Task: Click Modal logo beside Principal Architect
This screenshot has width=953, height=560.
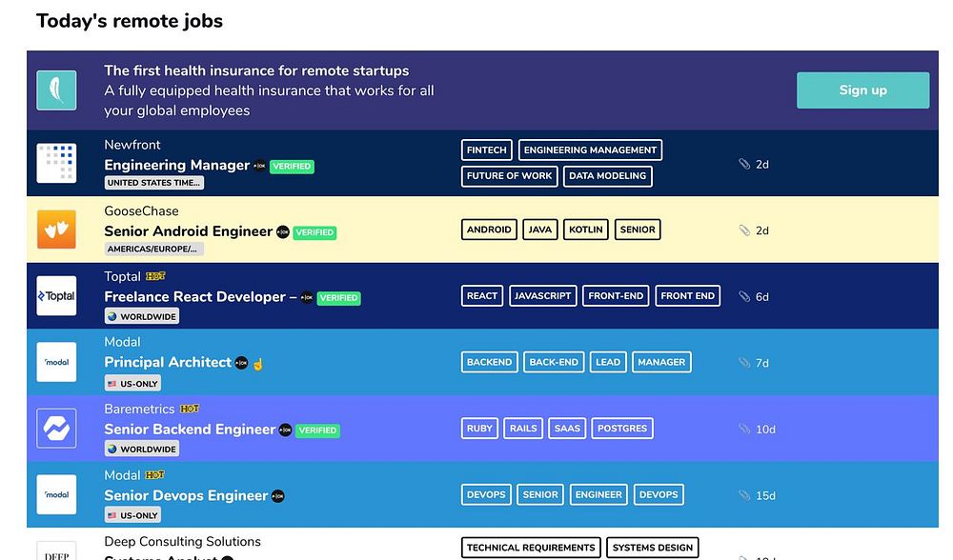Action: (x=56, y=362)
